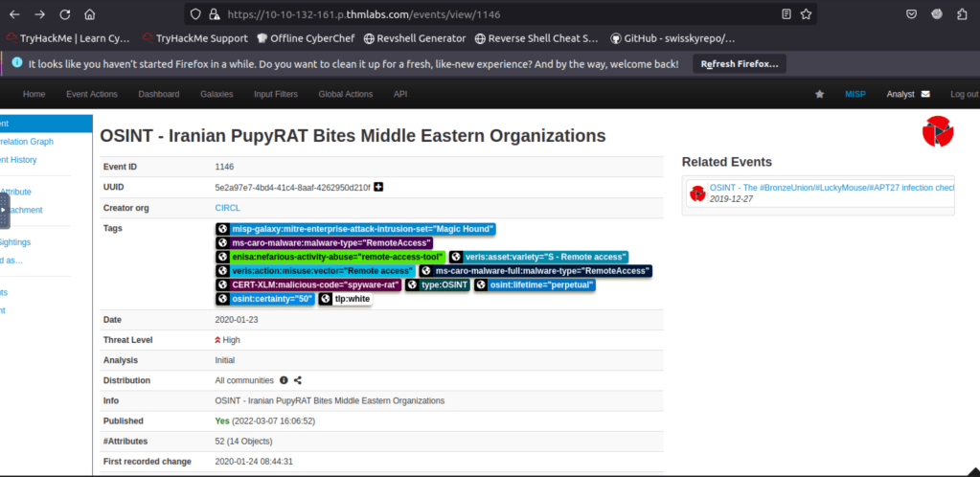The width and height of the screenshot is (980, 477).
Task: Open the related BronzeUnion LuckyMouse event
Action: pos(831,188)
